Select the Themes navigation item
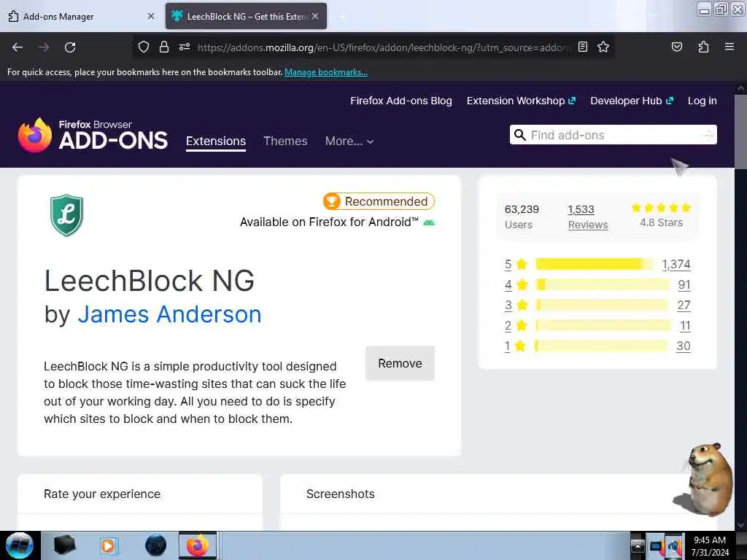747x560 pixels. pyautogui.click(x=285, y=141)
